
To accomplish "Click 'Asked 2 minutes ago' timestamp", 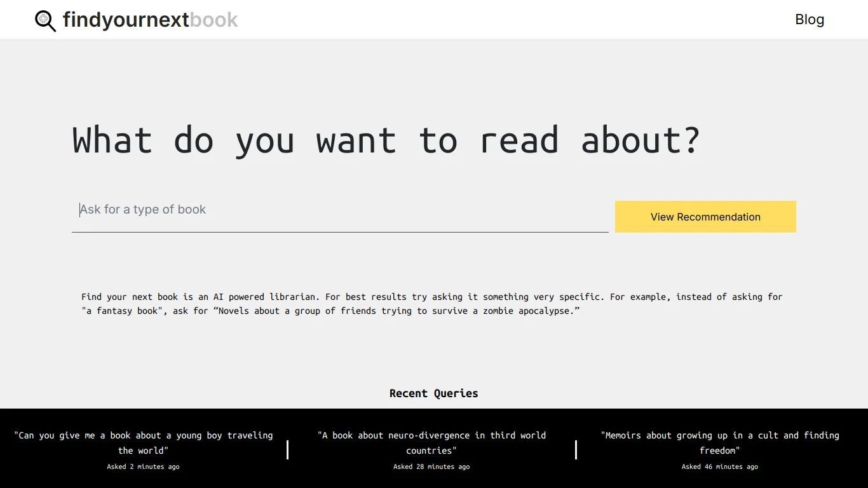I will (x=143, y=466).
